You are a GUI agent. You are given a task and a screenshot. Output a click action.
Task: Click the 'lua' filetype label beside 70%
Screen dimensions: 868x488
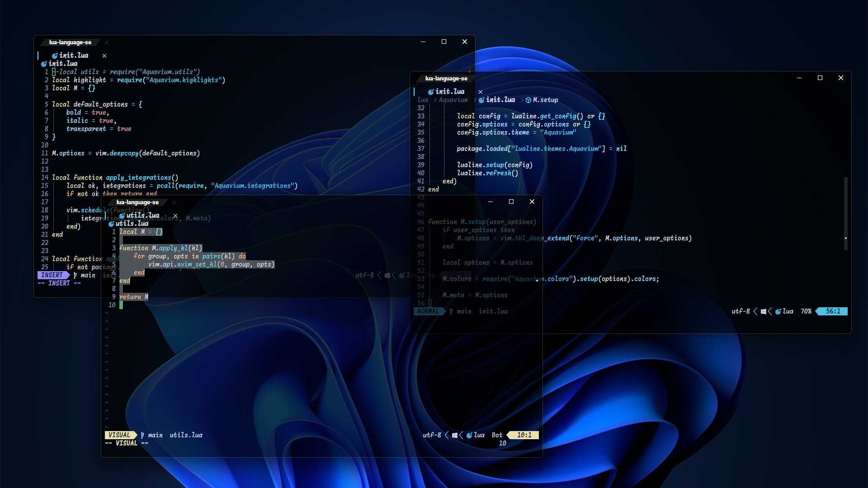click(788, 311)
